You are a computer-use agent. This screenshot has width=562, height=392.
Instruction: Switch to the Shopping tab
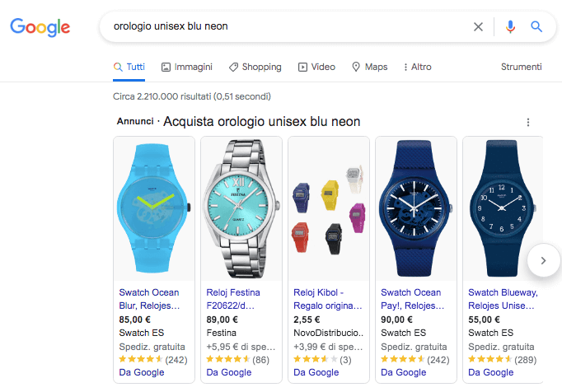(x=255, y=67)
